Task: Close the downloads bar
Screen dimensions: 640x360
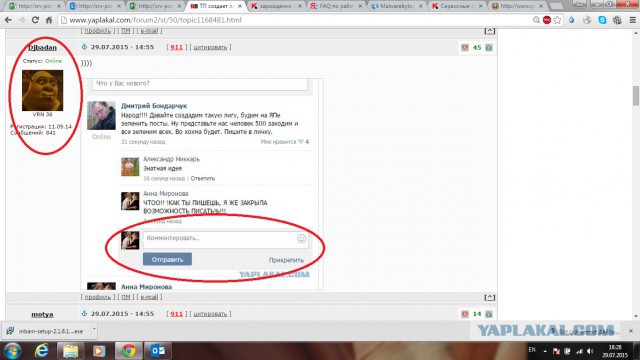Action: (x=631, y=331)
